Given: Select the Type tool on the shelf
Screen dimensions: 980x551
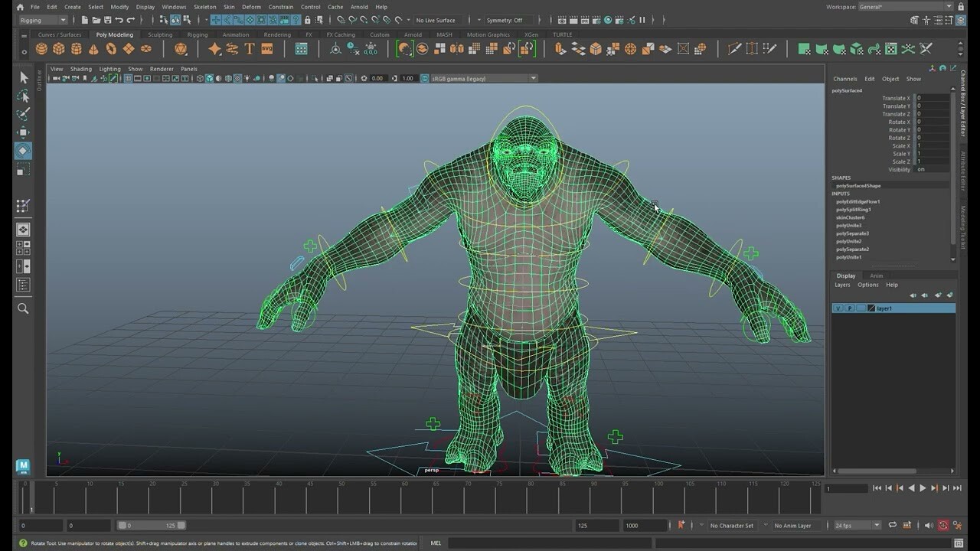Looking at the screenshot, I should (x=249, y=48).
